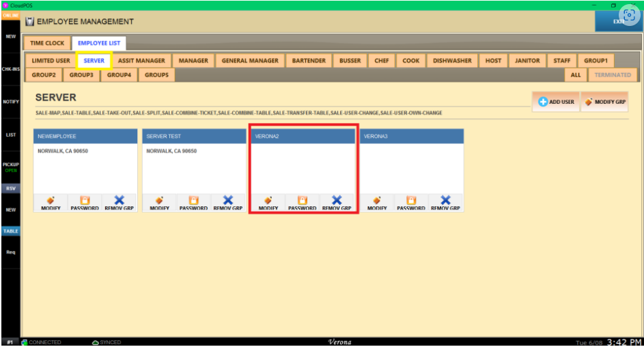Click Modify icon on VERONA3 card
The image size is (644, 347).
coord(377,200)
